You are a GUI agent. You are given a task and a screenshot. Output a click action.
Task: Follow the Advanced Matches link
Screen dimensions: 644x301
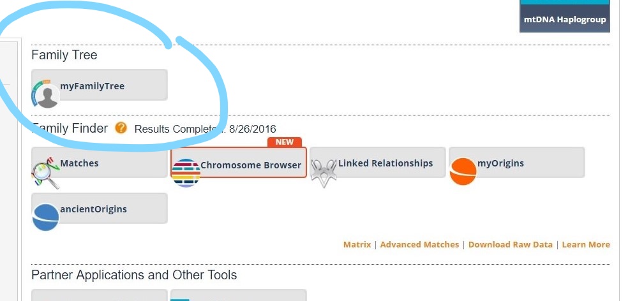coord(419,244)
